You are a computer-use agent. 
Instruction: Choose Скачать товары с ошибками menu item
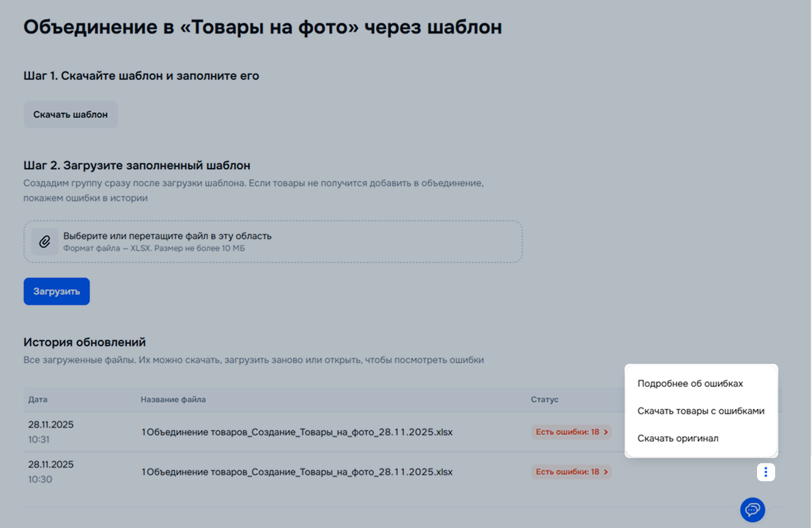[x=700, y=411]
